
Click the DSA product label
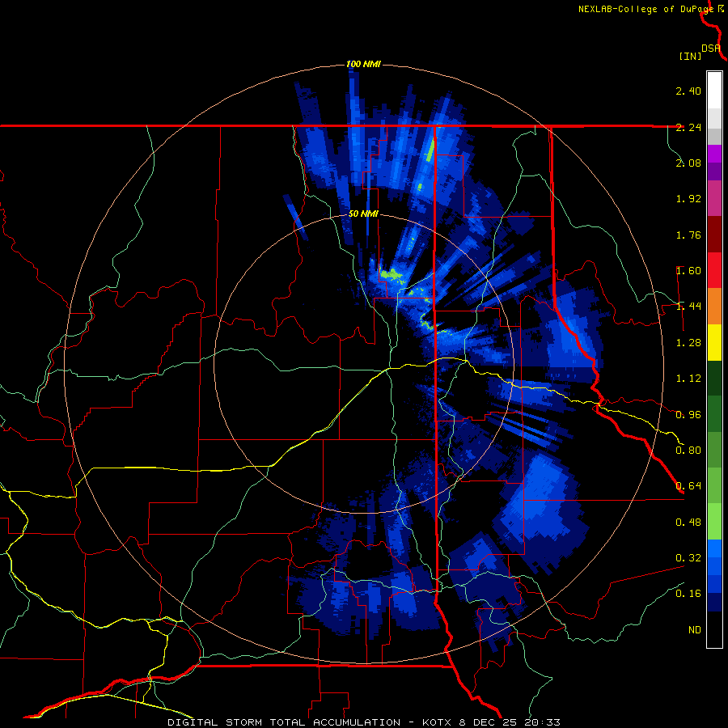(x=711, y=49)
